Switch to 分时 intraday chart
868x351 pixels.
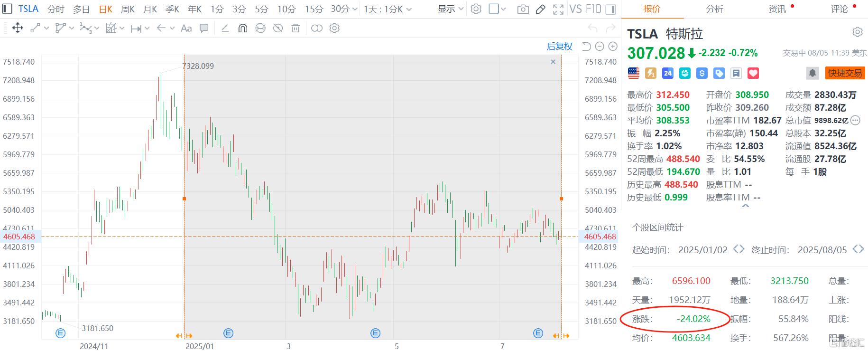(x=56, y=9)
